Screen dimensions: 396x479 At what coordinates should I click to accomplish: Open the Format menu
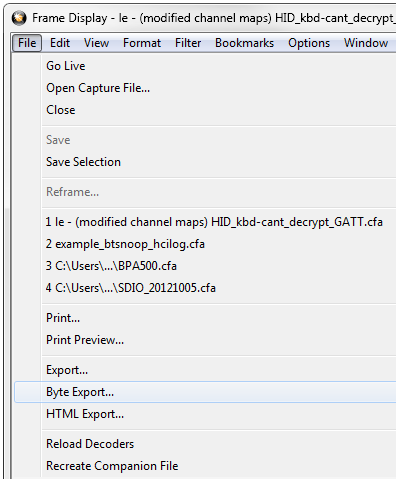142,43
